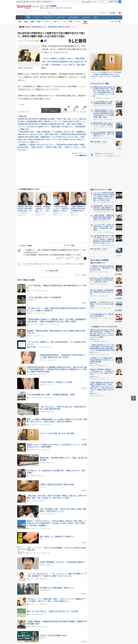Screen dimensions: 138x644
Task: Open ranking item 1 about 田久保市長
Action: [x=104, y=91]
